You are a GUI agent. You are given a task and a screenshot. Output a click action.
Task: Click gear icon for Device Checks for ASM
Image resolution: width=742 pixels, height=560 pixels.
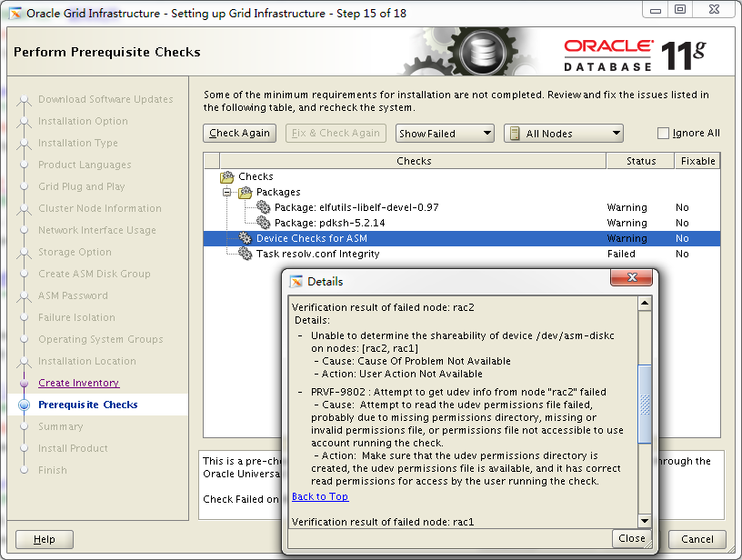click(246, 238)
